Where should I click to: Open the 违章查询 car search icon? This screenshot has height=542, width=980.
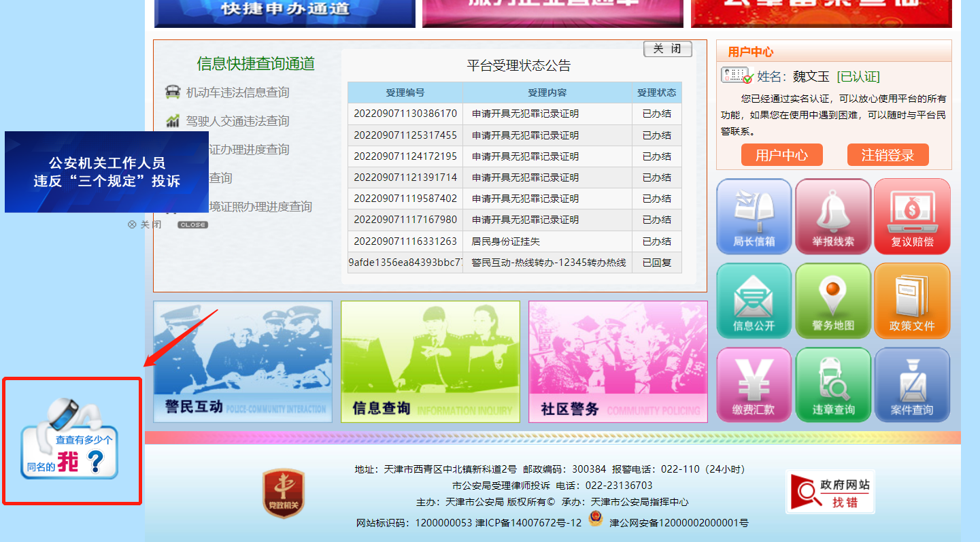click(x=832, y=385)
